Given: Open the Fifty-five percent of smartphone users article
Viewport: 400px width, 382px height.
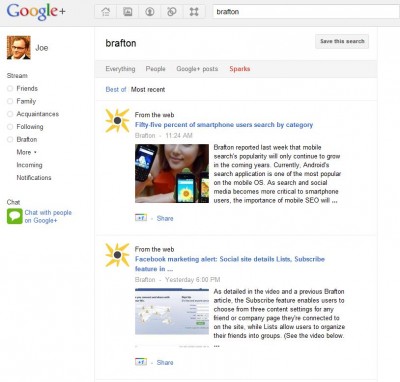Looking at the screenshot, I should (224, 125).
